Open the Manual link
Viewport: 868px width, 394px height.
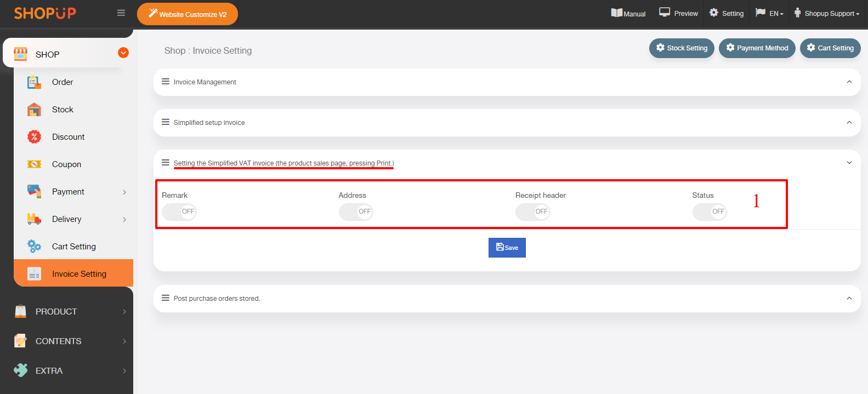tap(628, 13)
